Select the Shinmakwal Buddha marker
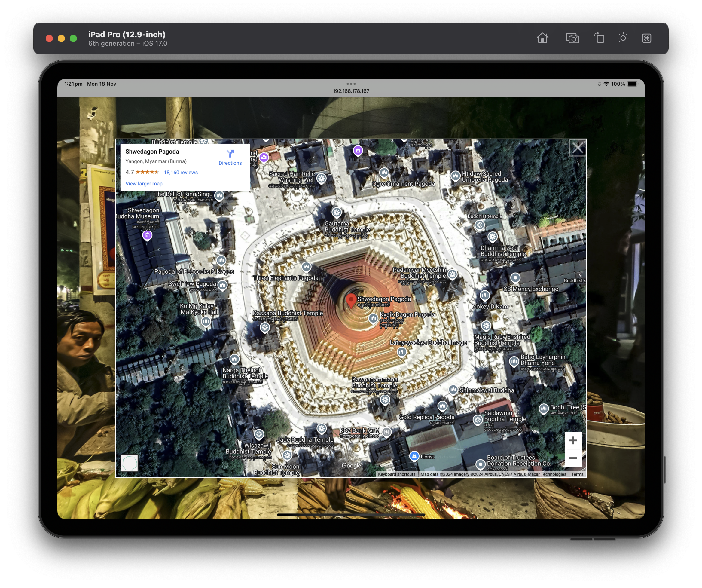 click(453, 390)
